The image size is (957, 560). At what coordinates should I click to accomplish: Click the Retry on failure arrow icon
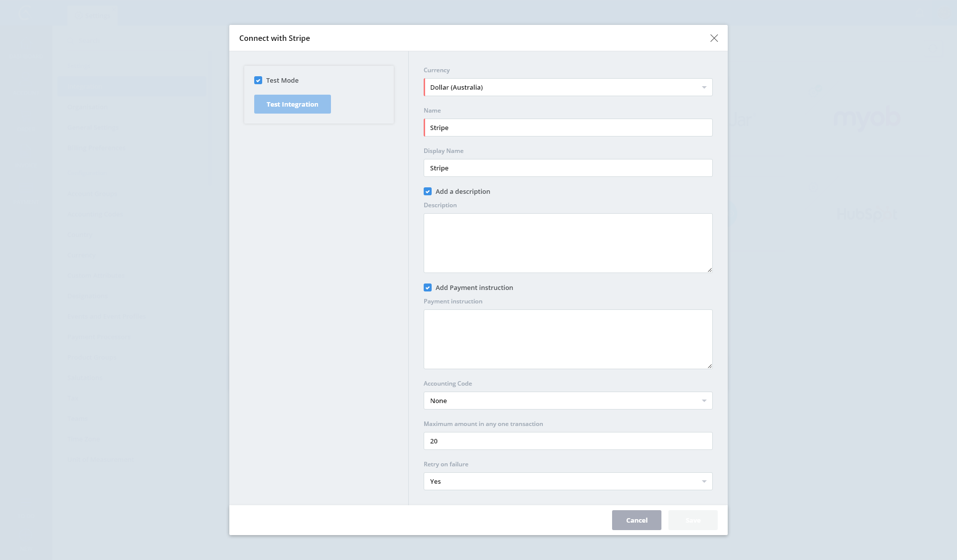704,481
